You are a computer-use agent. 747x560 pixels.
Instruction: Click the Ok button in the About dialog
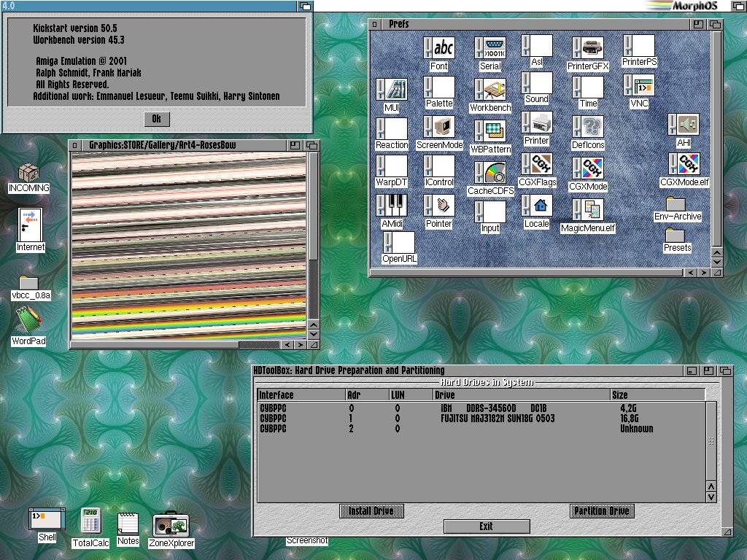(156, 119)
